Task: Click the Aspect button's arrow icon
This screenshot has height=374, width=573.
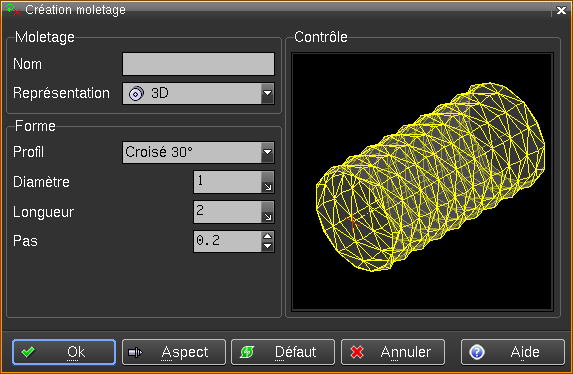Action: 136,352
